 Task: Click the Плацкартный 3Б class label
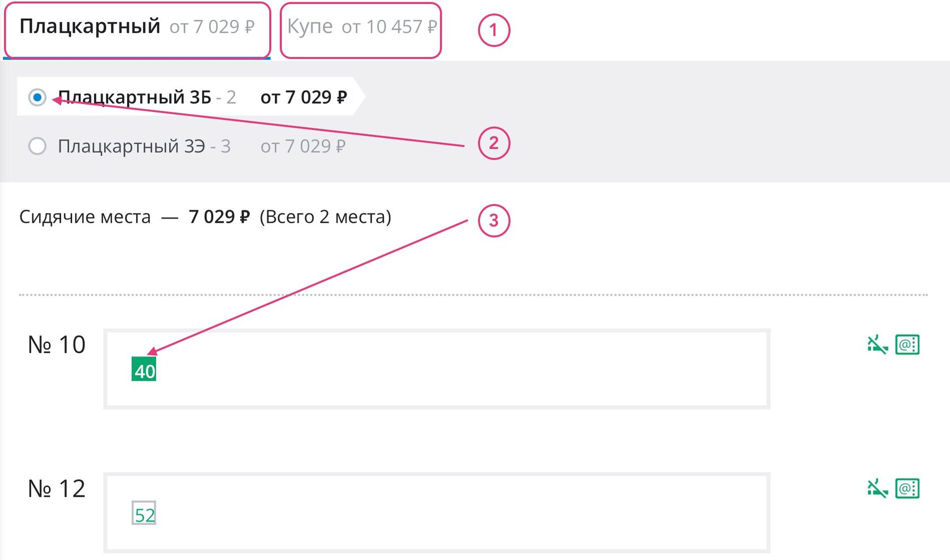135,97
